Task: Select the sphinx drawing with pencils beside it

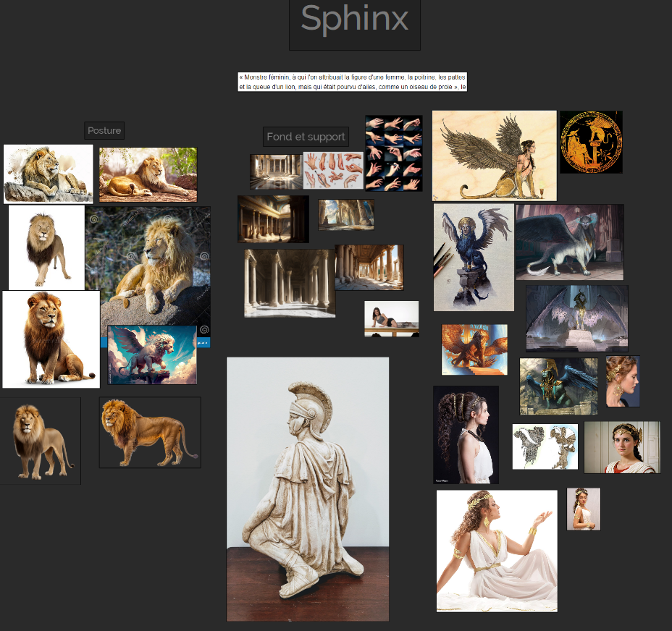Action: click(474, 257)
